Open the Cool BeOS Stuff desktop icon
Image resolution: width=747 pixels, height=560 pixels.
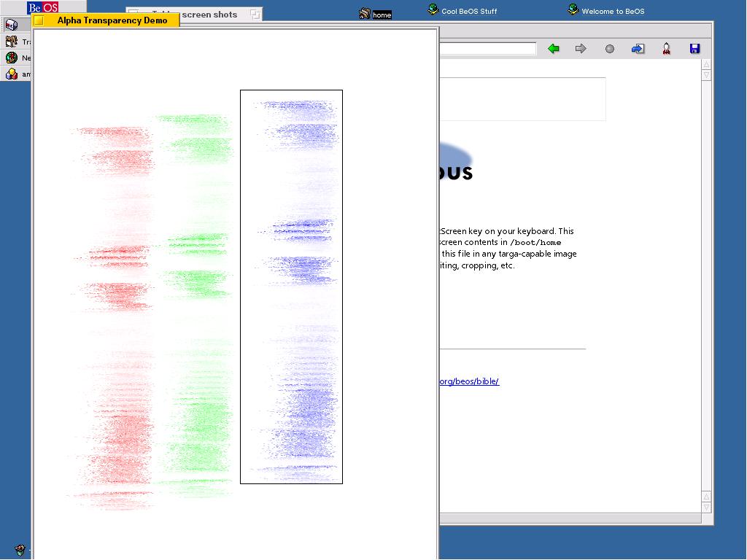click(x=462, y=10)
